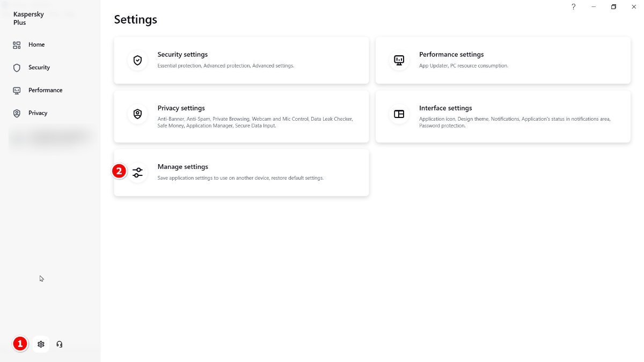The height and width of the screenshot is (362, 644).
Task: Open settings via gear icon in sidebar
Action: coord(41,344)
